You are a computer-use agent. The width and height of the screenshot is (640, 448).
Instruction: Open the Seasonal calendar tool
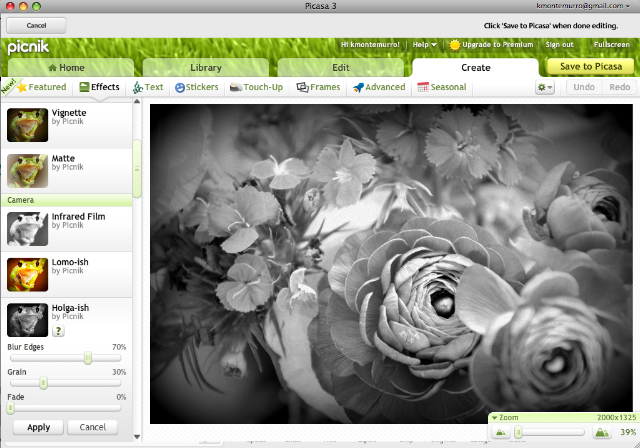(x=442, y=87)
